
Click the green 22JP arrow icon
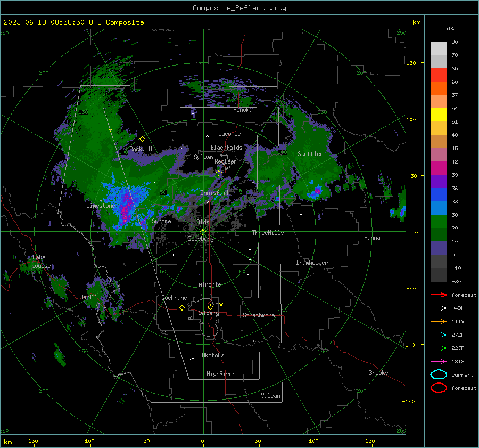pyautogui.click(x=439, y=348)
